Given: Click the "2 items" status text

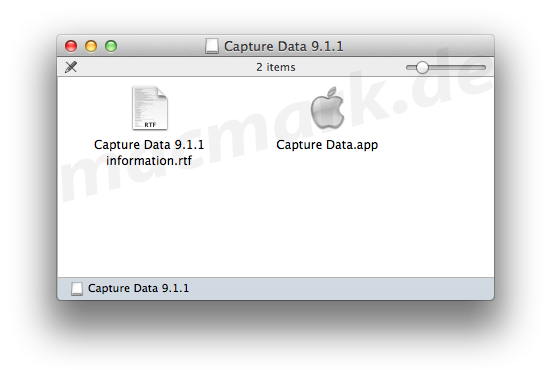Looking at the screenshot, I should coord(276,67).
